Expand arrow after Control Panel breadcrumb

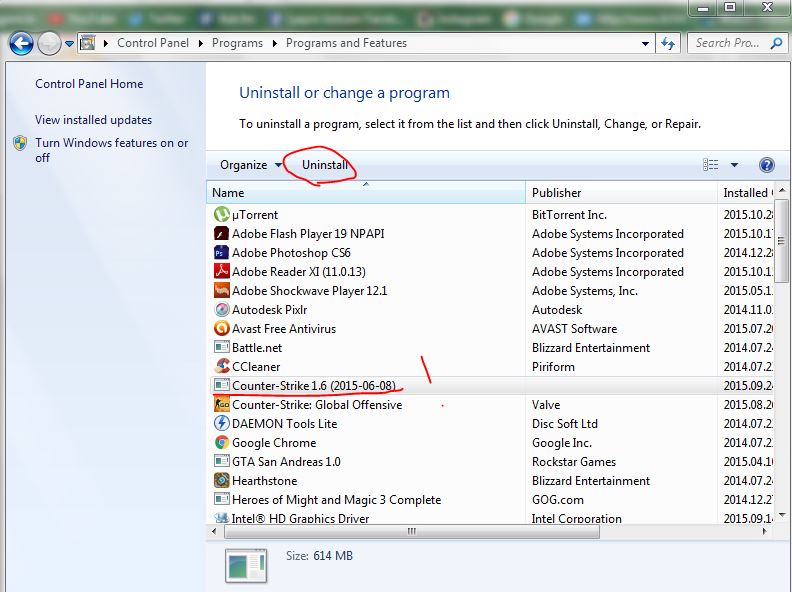pyautogui.click(x=201, y=43)
